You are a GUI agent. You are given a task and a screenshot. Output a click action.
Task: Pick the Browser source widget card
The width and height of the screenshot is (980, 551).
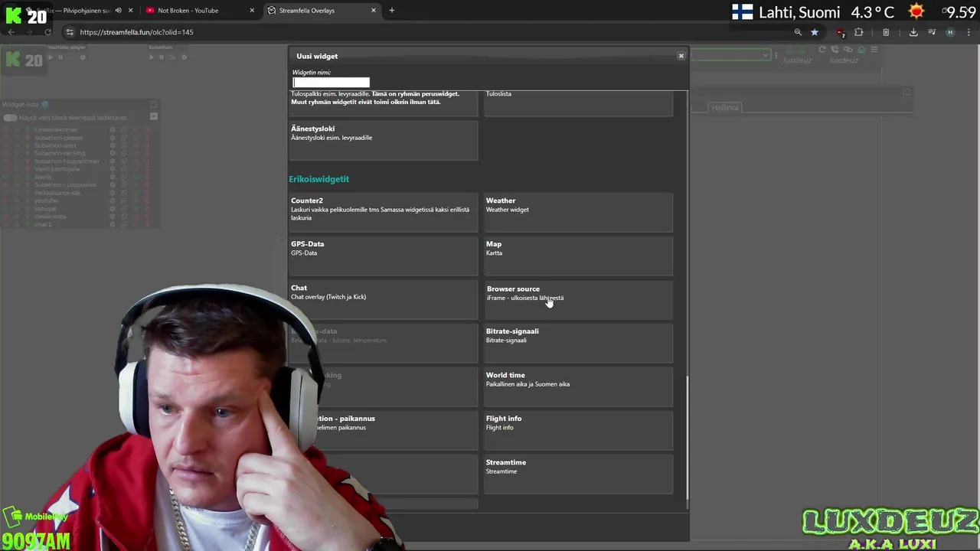tap(578, 299)
